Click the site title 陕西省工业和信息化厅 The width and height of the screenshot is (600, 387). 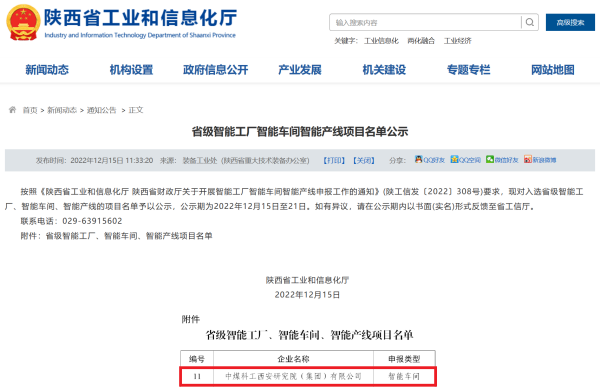pos(140,18)
